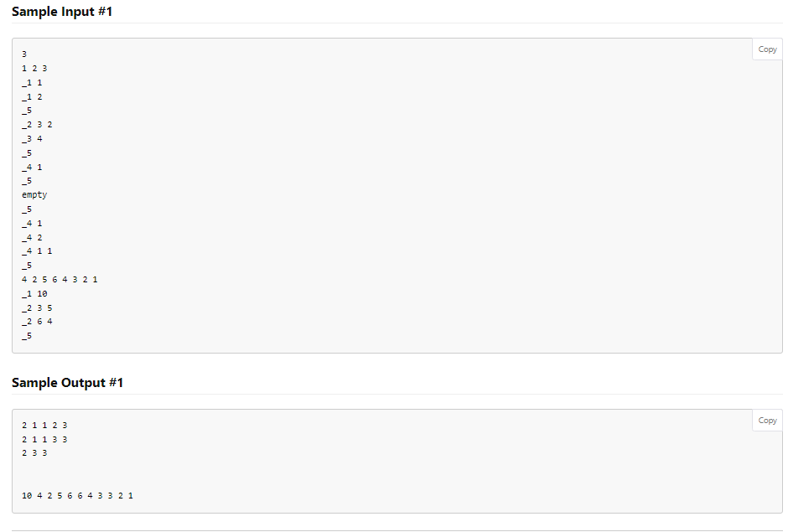Click the "empty" line in sample input

click(34, 194)
